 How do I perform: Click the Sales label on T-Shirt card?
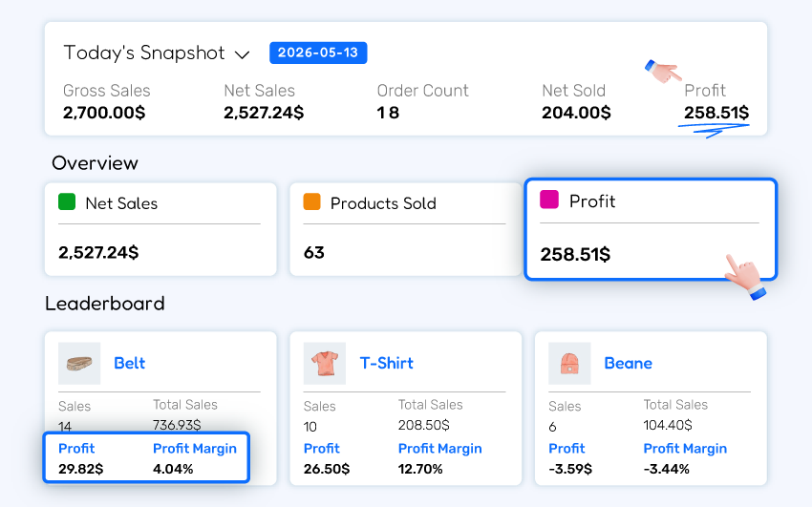319,407
